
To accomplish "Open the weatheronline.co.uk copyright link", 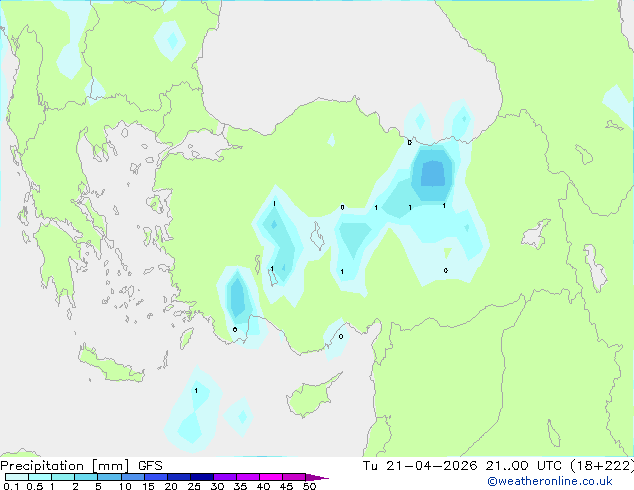I will [550, 481].
